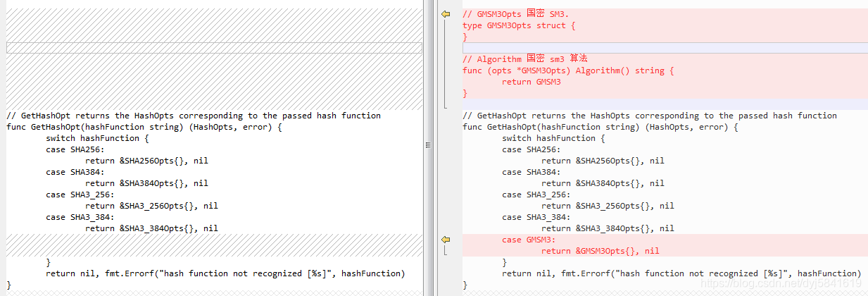Select 'return &SHA3_384Opts{}, nil' in left pane
This screenshot has height=296, width=868.
pyautogui.click(x=152, y=228)
